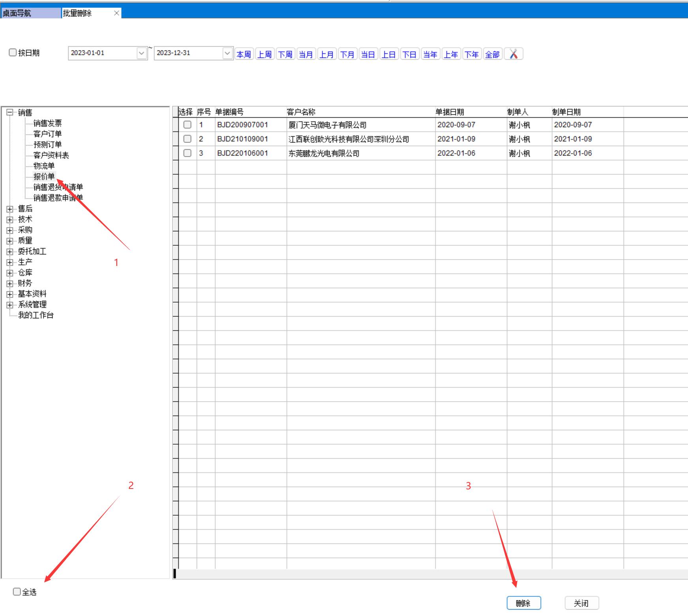Check row 1 BJD200907001 checkbox
688x616 pixels.
point(187,125)
